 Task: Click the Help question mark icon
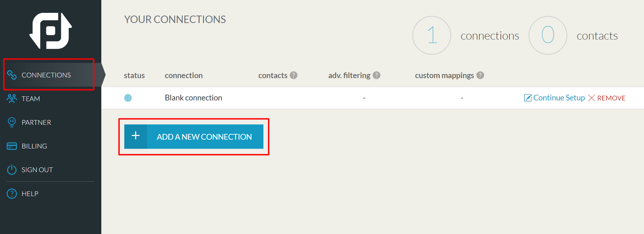pos(12,193)
